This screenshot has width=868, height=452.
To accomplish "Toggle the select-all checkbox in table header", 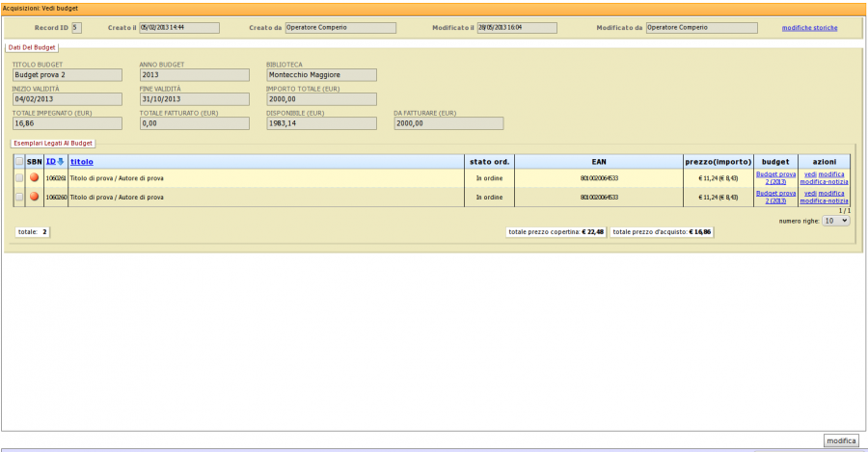I will tap(19, 161).
